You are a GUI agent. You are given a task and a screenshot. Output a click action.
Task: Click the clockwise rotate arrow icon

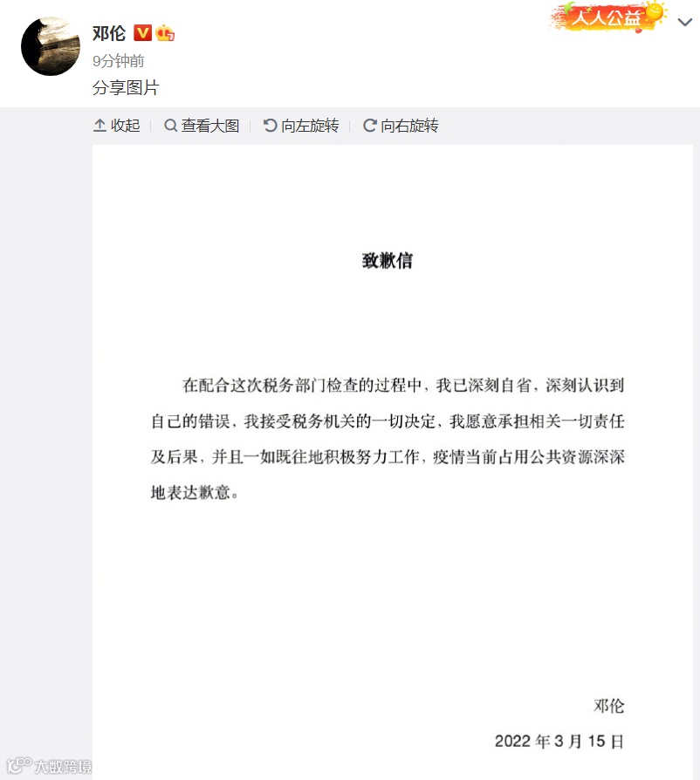pyautogui.click(x=370, y=126)
